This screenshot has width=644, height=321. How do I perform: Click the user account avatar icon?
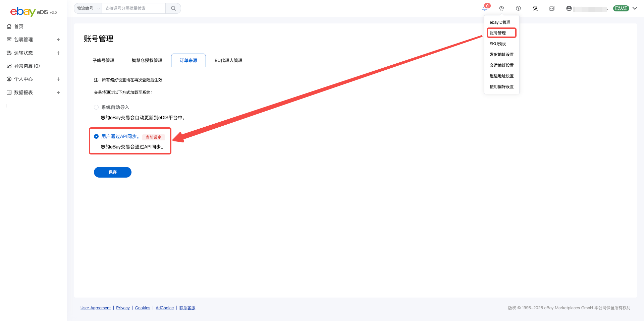pos(569,8)
